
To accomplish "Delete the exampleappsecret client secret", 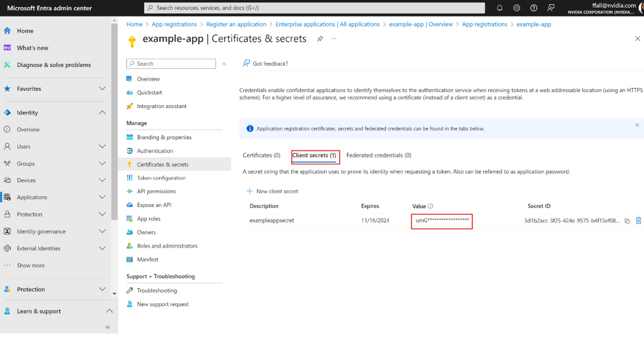I will pyautogui.click(x=638, y=221).
